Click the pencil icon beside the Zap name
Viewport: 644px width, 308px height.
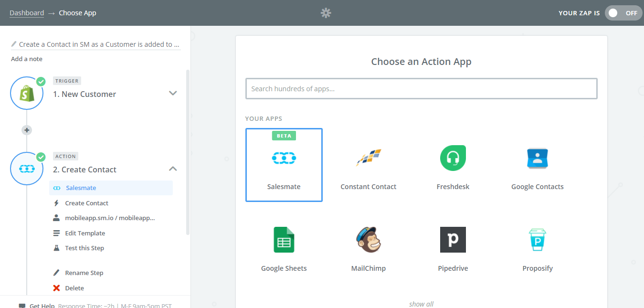coord(14,44)
